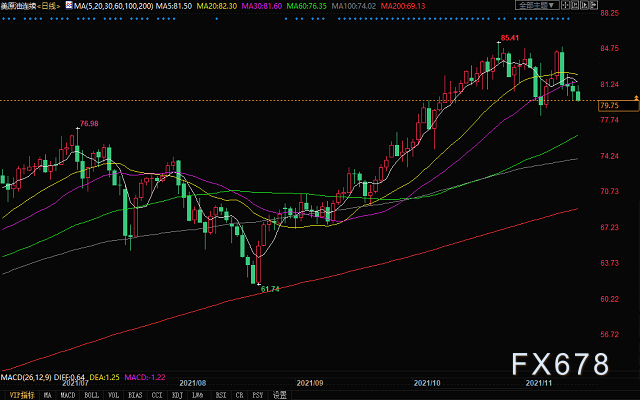Click the current price box 79.75

coord(618,106)
